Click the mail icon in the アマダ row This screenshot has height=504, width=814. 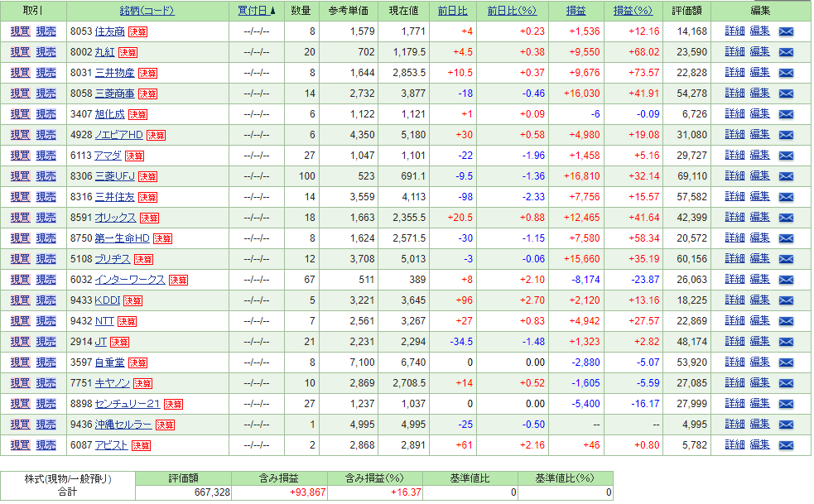(x=786, y=156)
